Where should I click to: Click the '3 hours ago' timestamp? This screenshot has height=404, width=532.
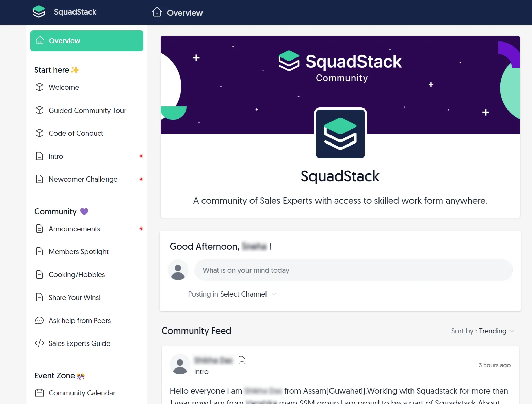click(x=495, y=365)
